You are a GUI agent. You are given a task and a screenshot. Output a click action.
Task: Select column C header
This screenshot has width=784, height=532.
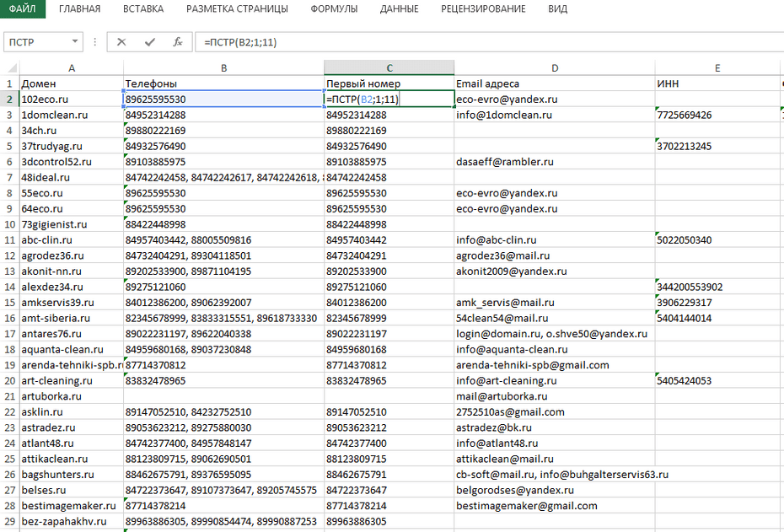click(389, 68)
